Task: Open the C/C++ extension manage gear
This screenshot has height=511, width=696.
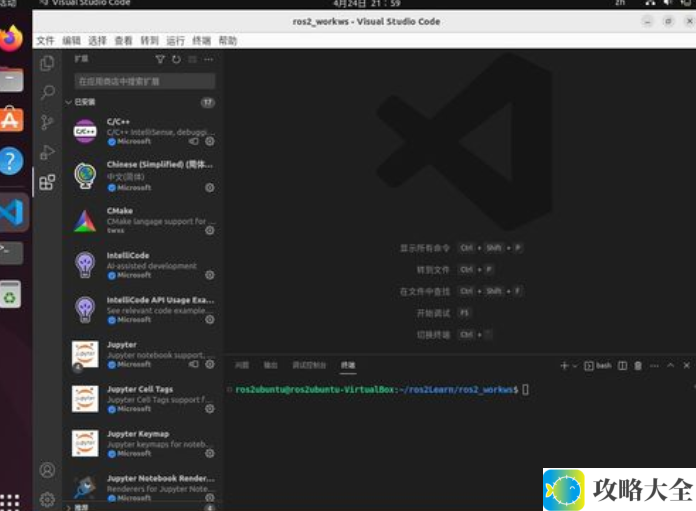Action: [210, 141]
